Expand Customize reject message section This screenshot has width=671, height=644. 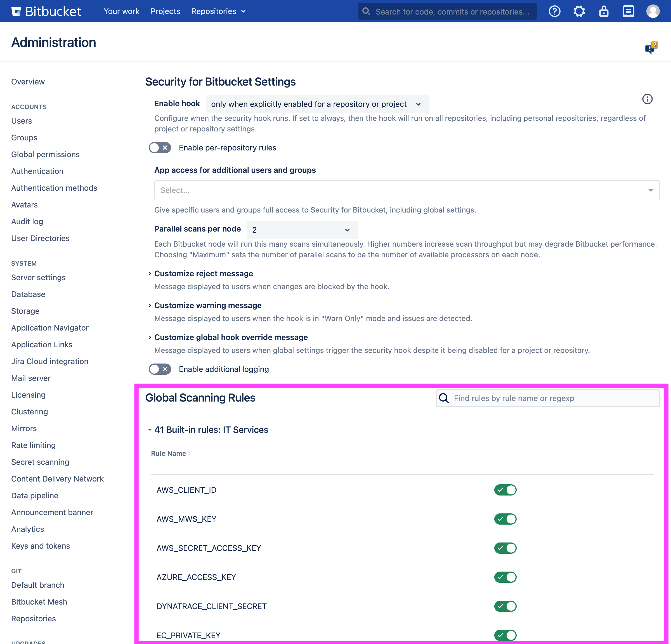coord(203,273)
